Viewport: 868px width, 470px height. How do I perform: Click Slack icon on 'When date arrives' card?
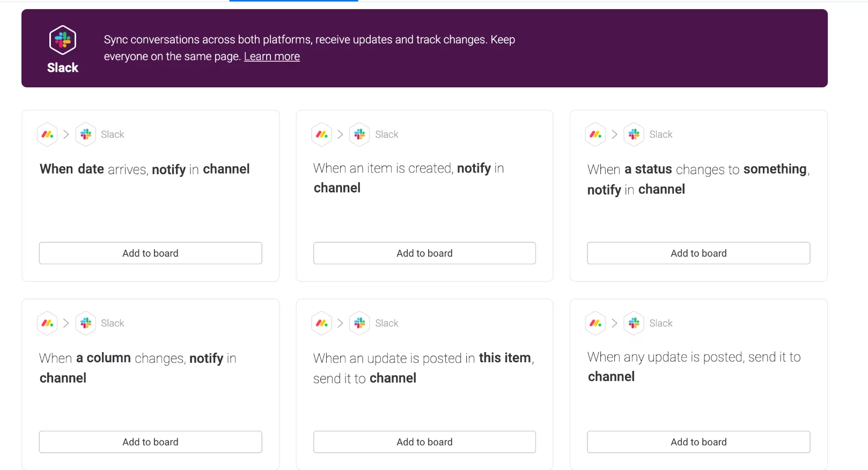point(86,135)
